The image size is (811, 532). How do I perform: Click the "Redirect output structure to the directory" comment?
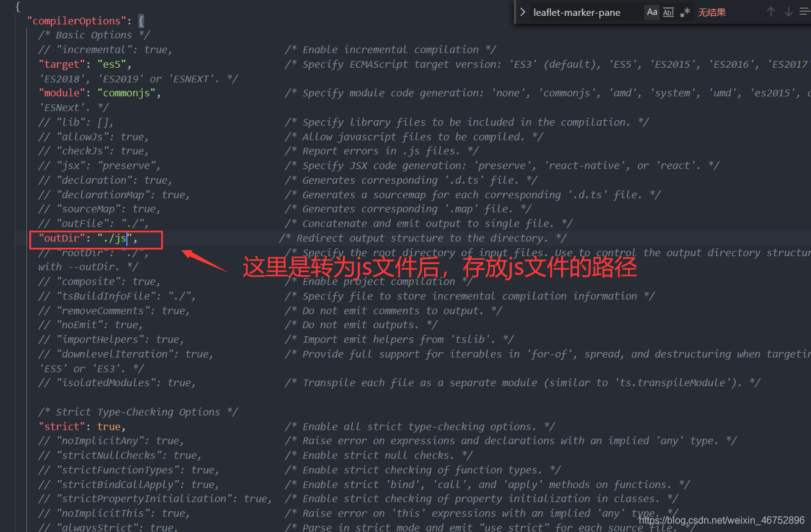pyautogui.click(x=423, y=238)
